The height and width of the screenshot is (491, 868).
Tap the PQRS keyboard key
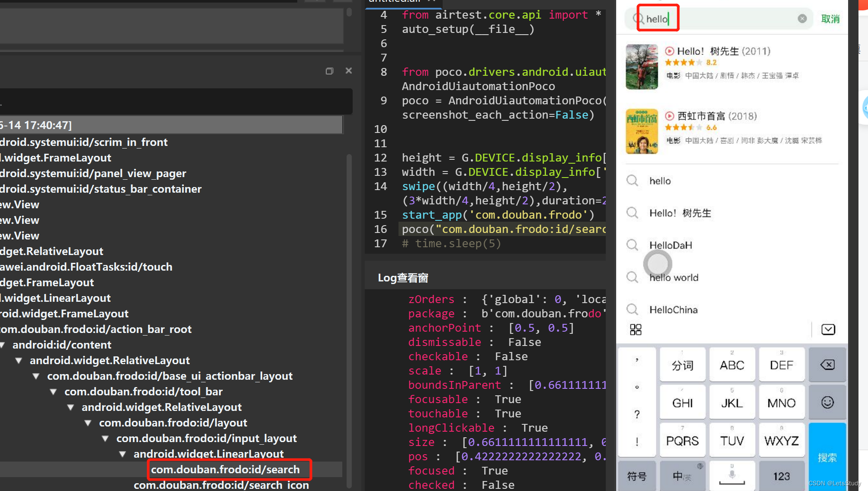tap(682, 440)
